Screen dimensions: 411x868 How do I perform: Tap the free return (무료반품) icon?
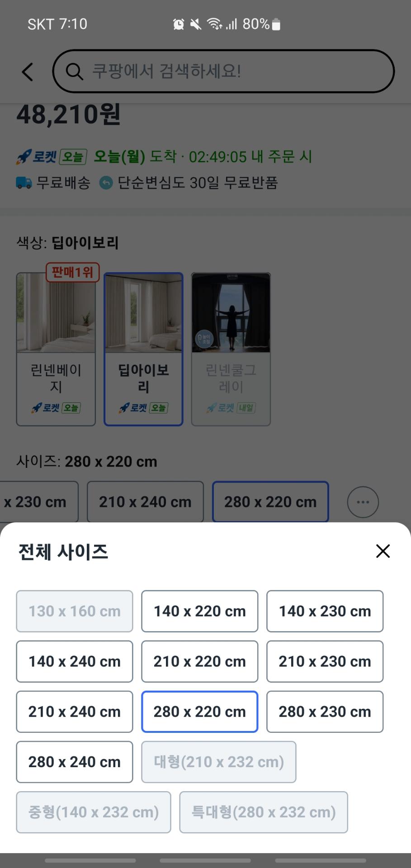(106, 183)
